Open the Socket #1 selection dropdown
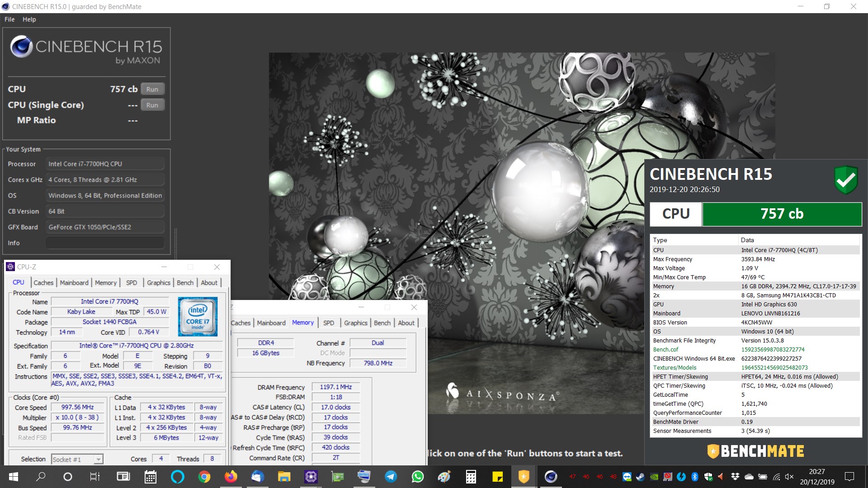This screenshot has width=868, height=488. point(99,460)
